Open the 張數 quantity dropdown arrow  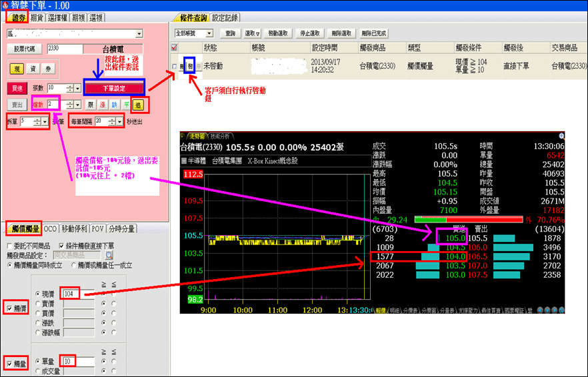click(x=77, y=89)
